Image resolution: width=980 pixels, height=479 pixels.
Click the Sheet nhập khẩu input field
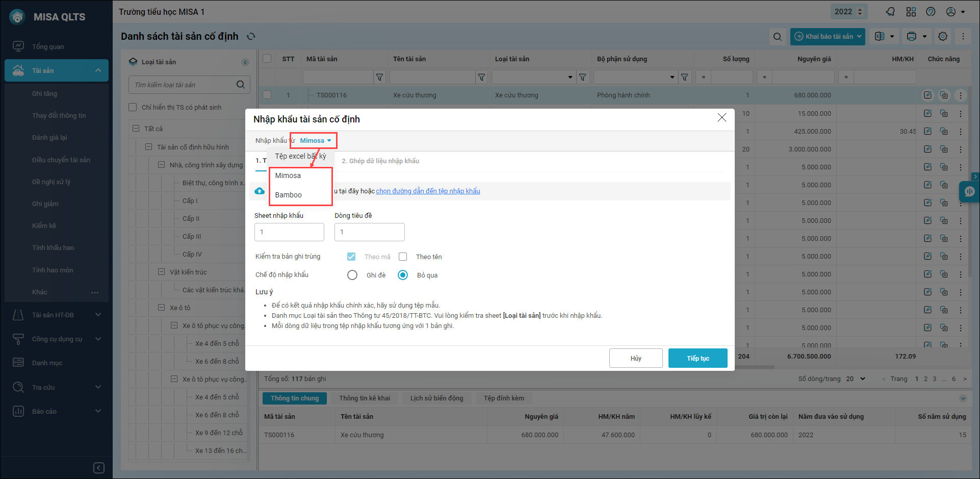click(289, 232)
